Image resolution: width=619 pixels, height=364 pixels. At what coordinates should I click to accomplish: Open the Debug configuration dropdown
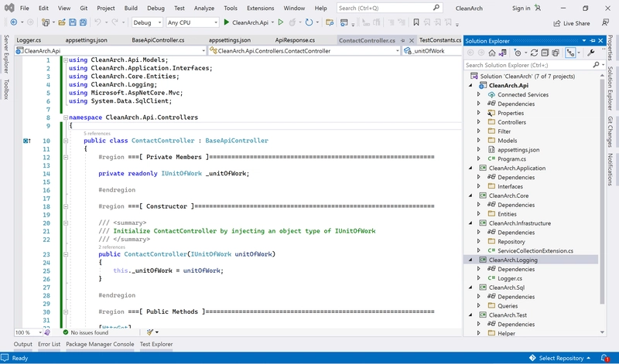click(x=147, y=22)
